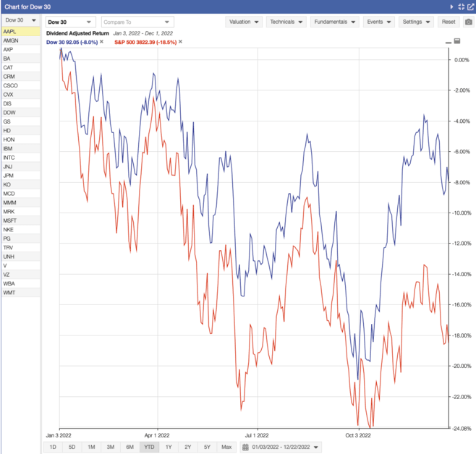Select HON in the ticker list
Screen dimensions: 476x454
(x=21, y=140)
